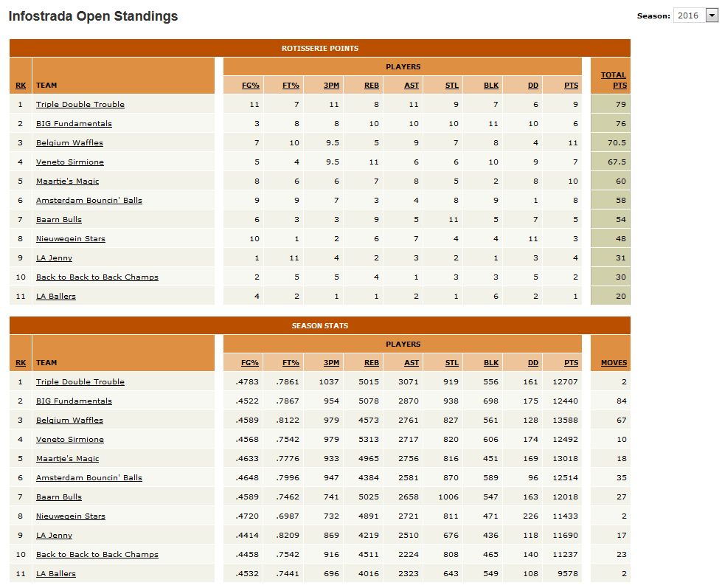Sort Season Stats table by DD
722x588 pixels.
coord(532,362)
